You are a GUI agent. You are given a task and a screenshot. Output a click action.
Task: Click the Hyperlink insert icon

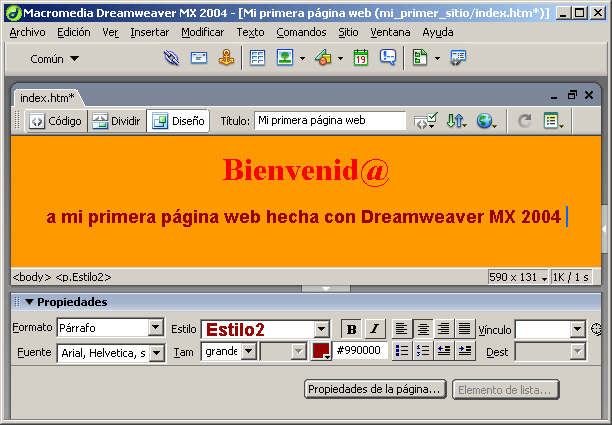pyautogui.click(x=172, y=58)
